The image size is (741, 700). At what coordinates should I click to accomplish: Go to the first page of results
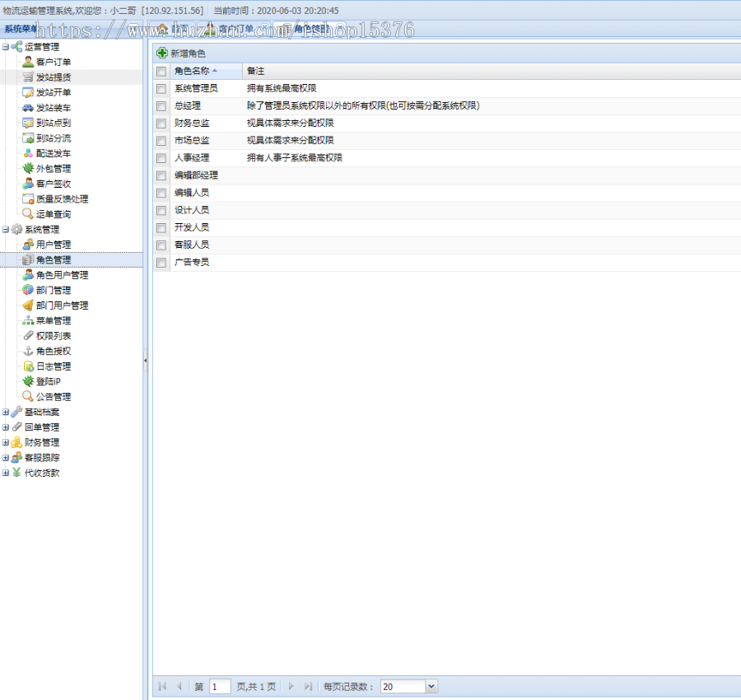pos(162,686)
